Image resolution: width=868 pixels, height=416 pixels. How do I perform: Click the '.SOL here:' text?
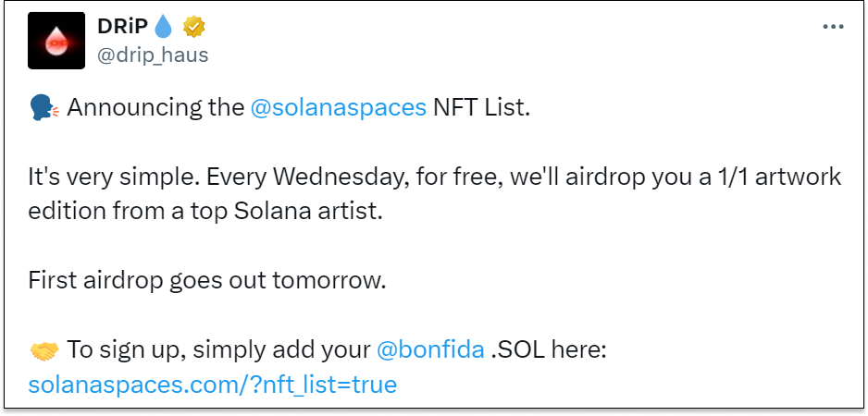point(549,350)
